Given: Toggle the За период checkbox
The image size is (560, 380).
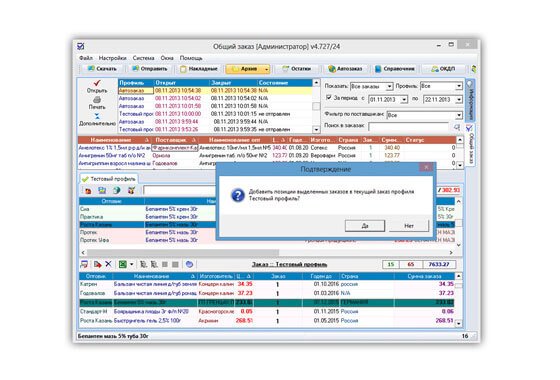Looking at the screenshot, I should (x=329, y=97).
